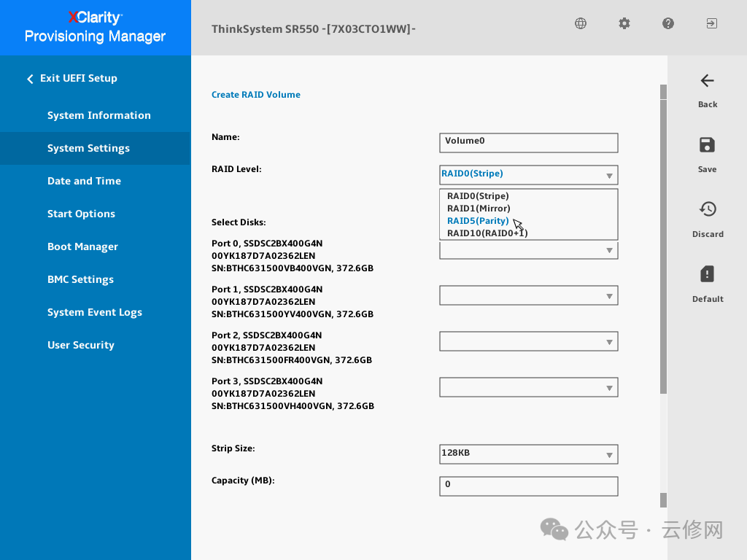Open the Port 1 disk dropdown

tap(529, 296)
